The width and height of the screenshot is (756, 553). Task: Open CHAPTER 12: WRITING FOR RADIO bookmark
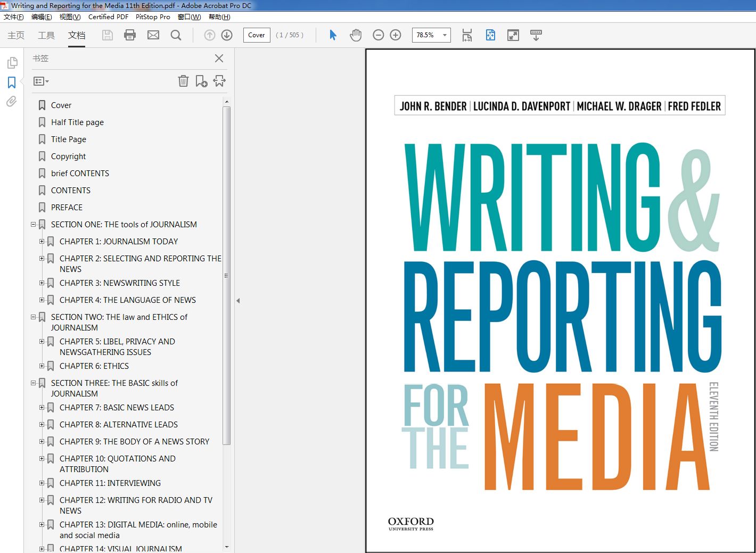point(136,506)
